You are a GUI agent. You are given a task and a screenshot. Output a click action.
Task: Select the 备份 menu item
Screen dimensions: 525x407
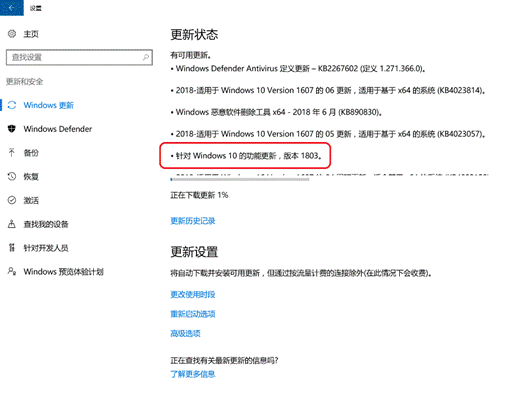point(31,153)
